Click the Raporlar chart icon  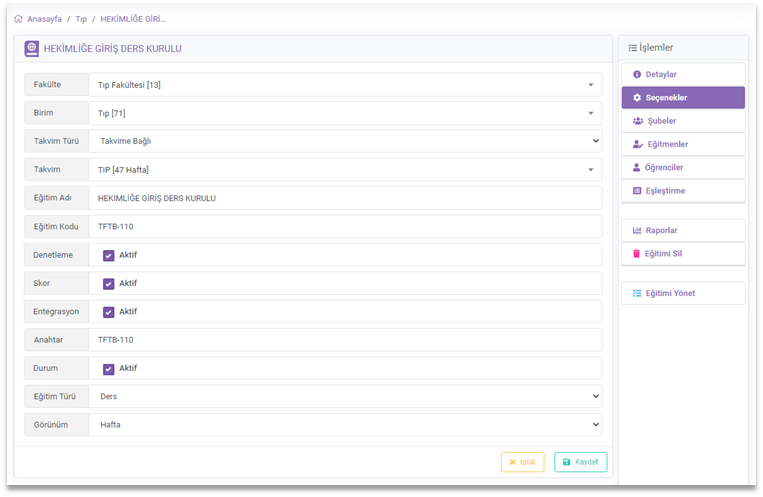[637, 231]
